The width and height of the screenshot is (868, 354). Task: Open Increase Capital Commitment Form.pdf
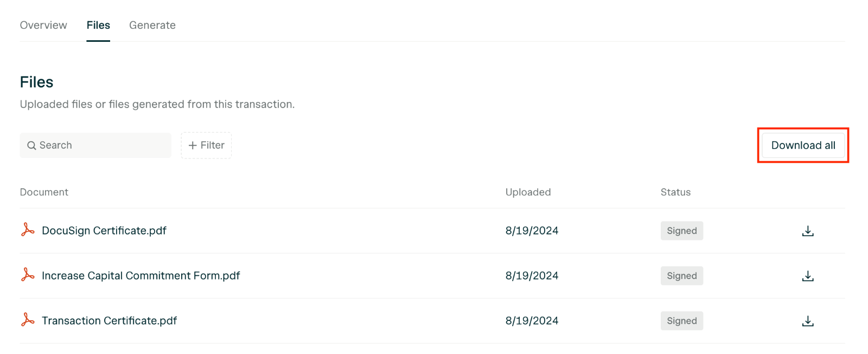click(141, 276)
